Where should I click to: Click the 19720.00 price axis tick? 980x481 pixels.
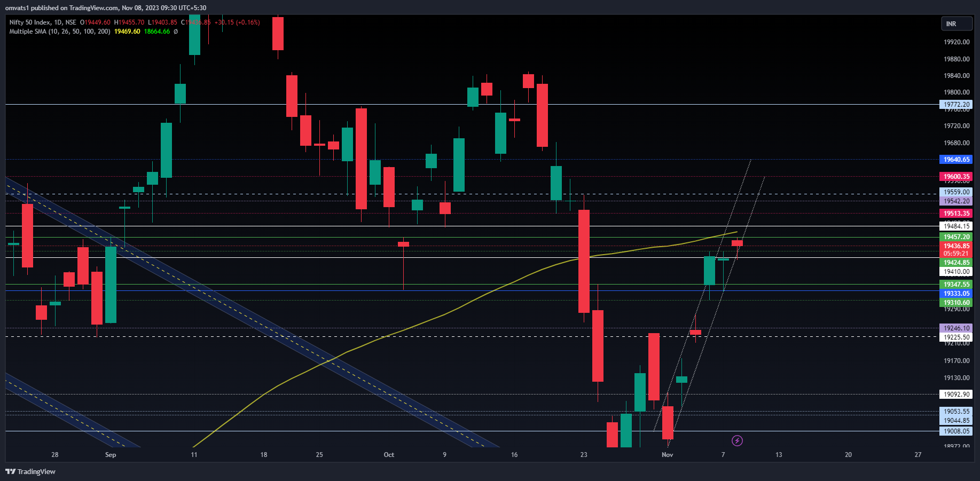(957, 126)
